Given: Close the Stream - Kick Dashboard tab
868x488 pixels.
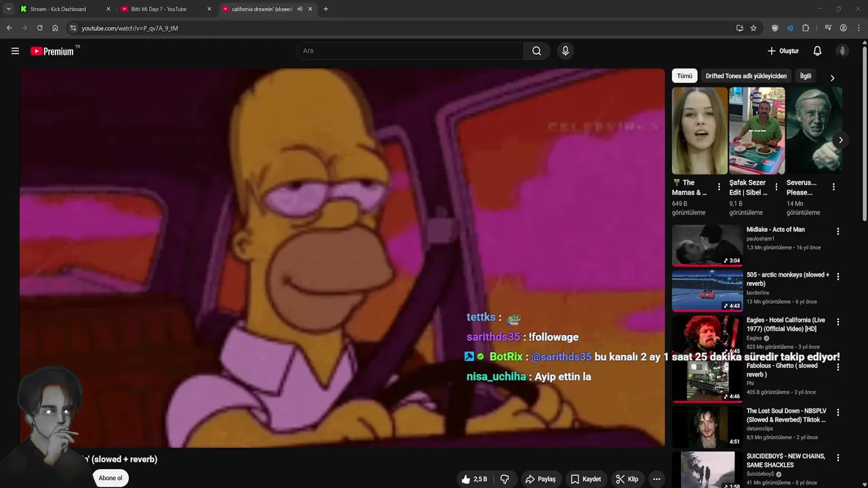Looking at the screenshot, I should pyautogui.click(x=108, y=9).
